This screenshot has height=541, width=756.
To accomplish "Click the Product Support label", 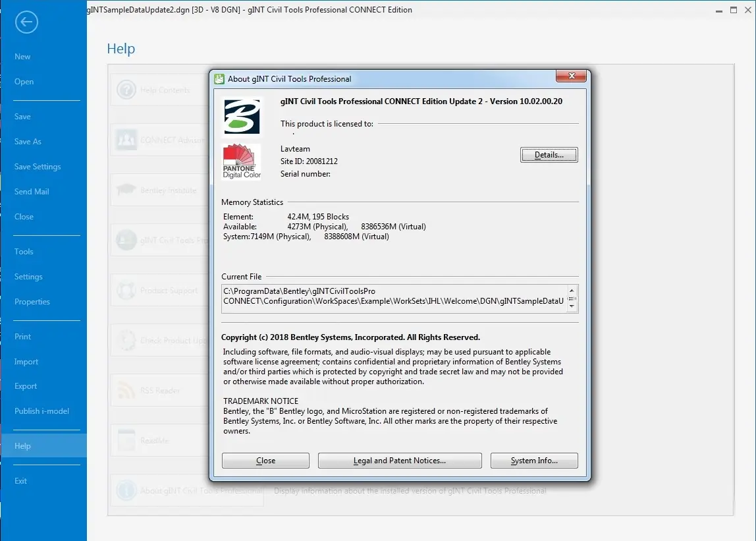I will [169, 291].
